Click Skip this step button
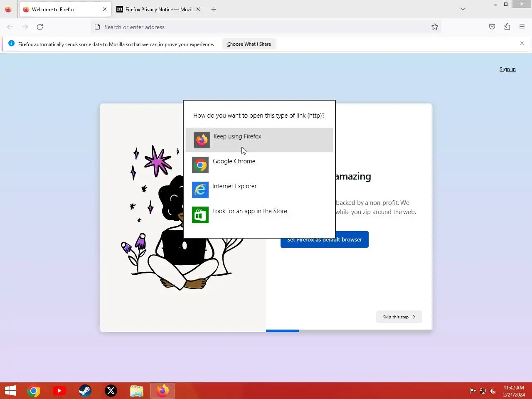The height and width of the screenshot is (399, 532). pos(399,317)
